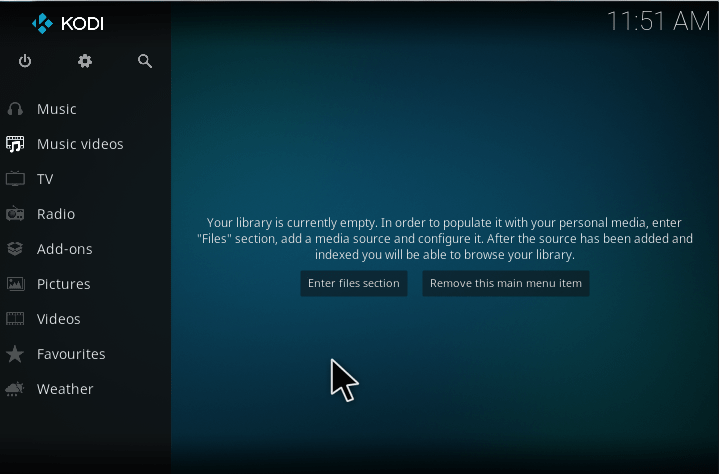
Task: Click the Kodi logo icon
Action: click(x=42, y=23)
